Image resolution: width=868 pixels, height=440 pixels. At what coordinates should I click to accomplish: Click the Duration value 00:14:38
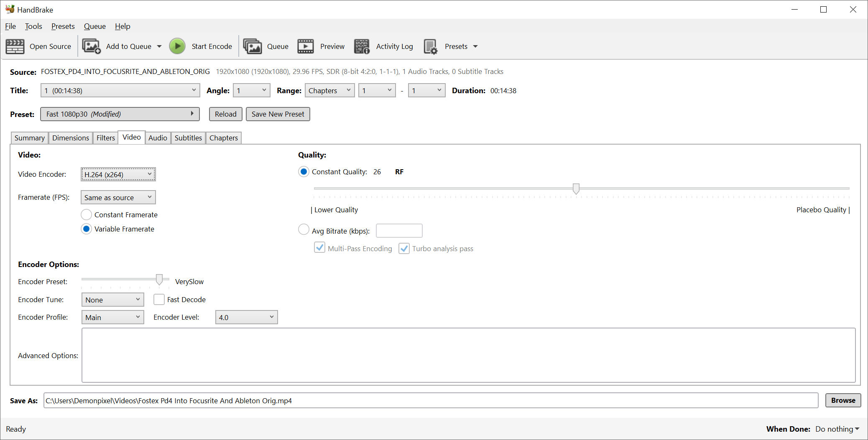503,91
